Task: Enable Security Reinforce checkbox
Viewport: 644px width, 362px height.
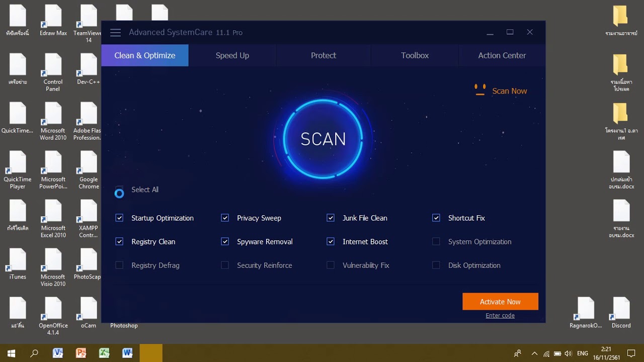Action: coord(225,265)
